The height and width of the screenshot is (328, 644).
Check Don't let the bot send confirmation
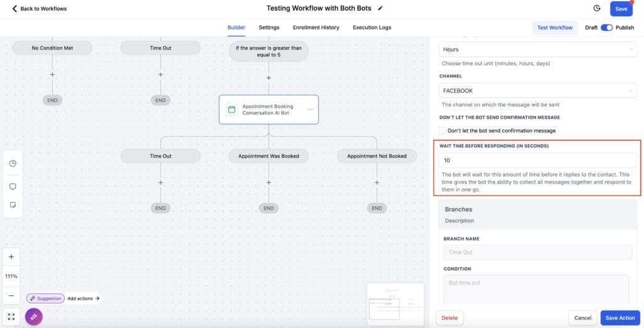[442, 131]
